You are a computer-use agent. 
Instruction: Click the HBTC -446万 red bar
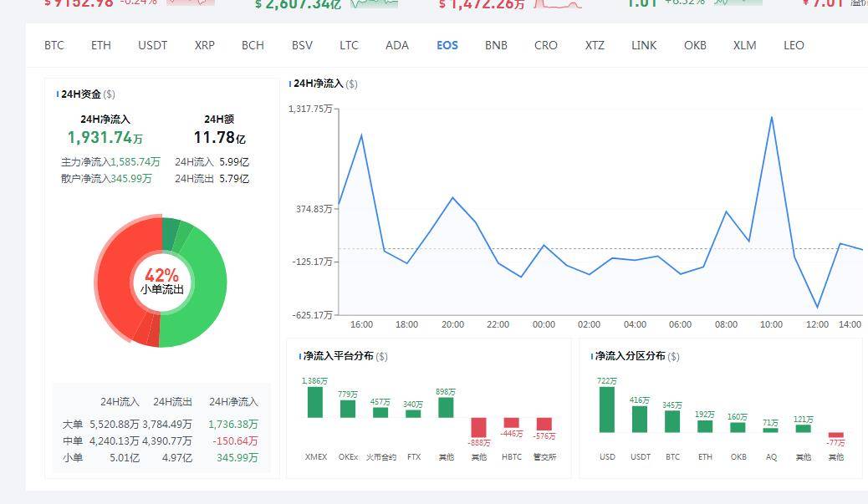coord(512,423)
